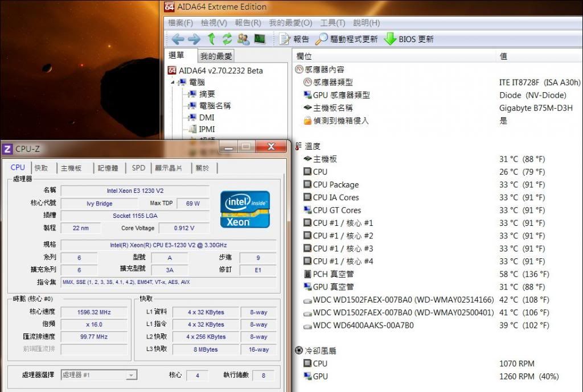Click the Intel Xeon E3 1230 V2 name field
The height and width of the screenshot is (392, 583).
(135, 191)
